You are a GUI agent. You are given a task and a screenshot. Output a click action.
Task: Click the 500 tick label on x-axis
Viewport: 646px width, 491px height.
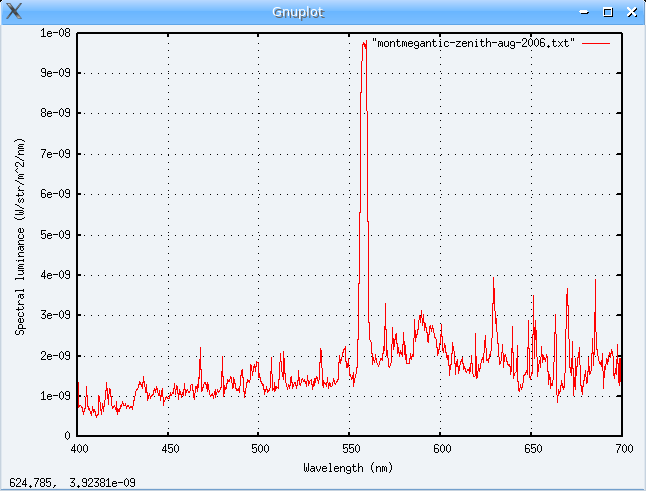click(x=259, y=449)
